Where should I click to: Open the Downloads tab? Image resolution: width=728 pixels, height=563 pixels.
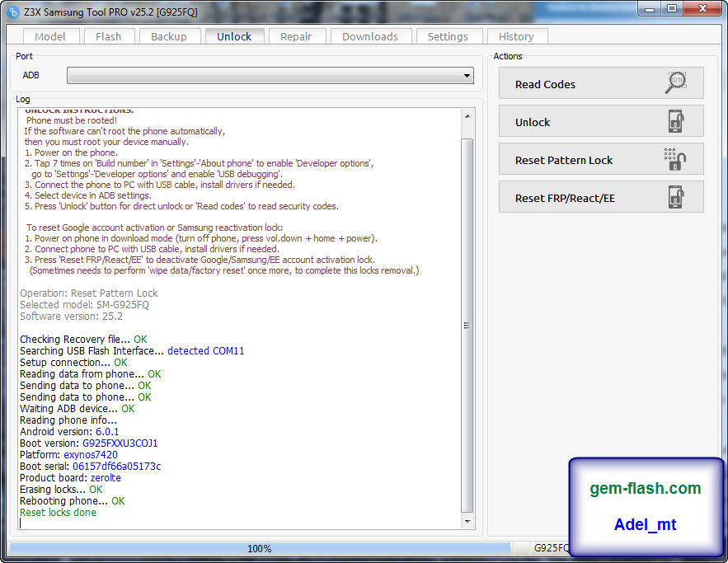pyautogui.click(x=370, y=36)
